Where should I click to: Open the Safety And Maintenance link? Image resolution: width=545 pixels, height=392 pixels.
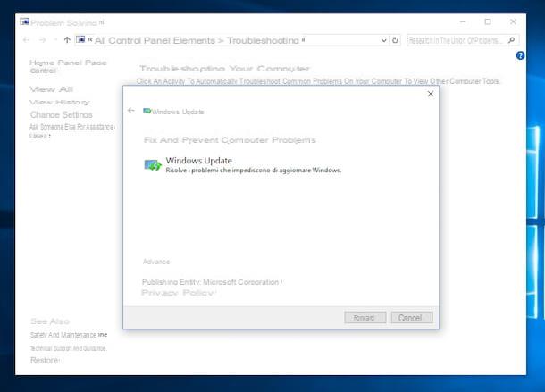coord(69,335)
